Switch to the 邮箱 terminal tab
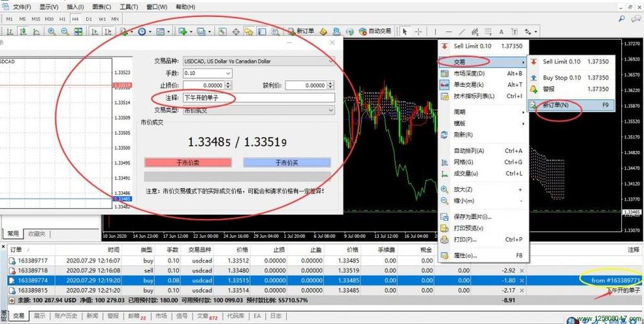 (x=137, y=316)
